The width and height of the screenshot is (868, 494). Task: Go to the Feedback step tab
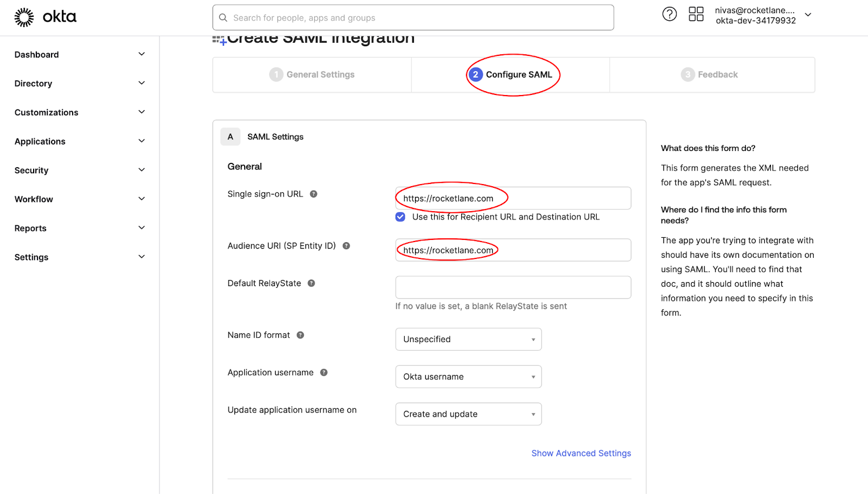click(x=712, y=75)
